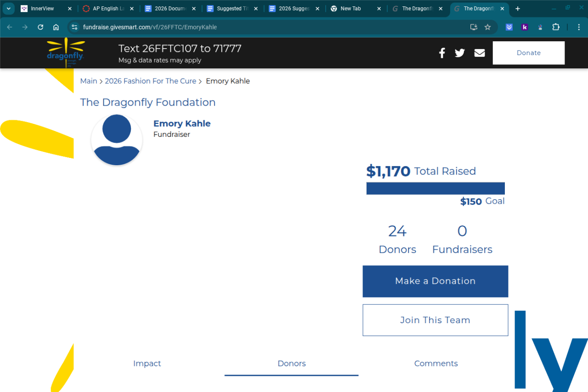The image size is (588, 392).
Task: Click the Msg & data rates may apply note
Action: pyautogui.click(x=160, y=61)
